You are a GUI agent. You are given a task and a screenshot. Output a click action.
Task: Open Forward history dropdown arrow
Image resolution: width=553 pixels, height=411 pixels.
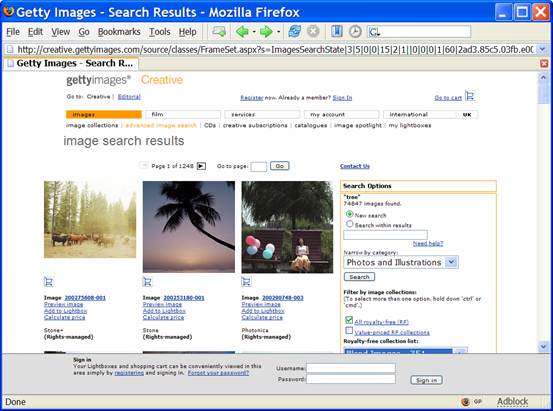[278, 32]
